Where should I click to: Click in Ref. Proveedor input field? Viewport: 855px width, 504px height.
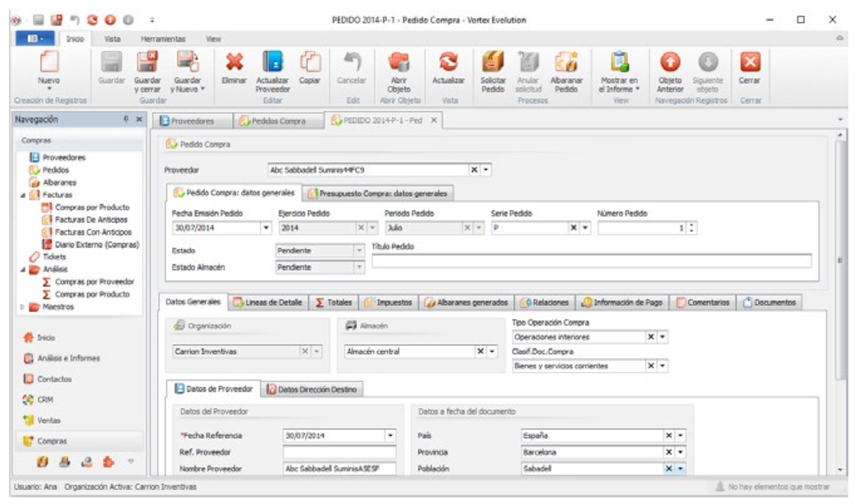click(x=339, y=452)
